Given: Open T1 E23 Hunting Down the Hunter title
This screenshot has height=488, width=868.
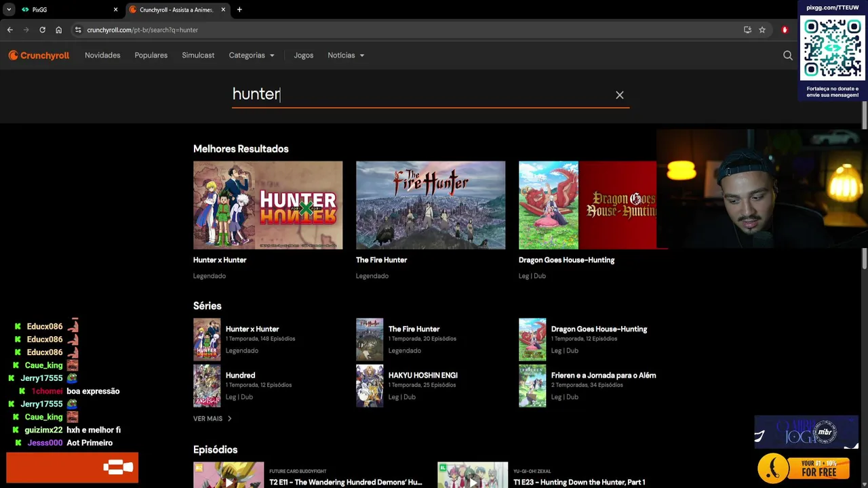Looking at the screenshot, I should pos(580,483).
